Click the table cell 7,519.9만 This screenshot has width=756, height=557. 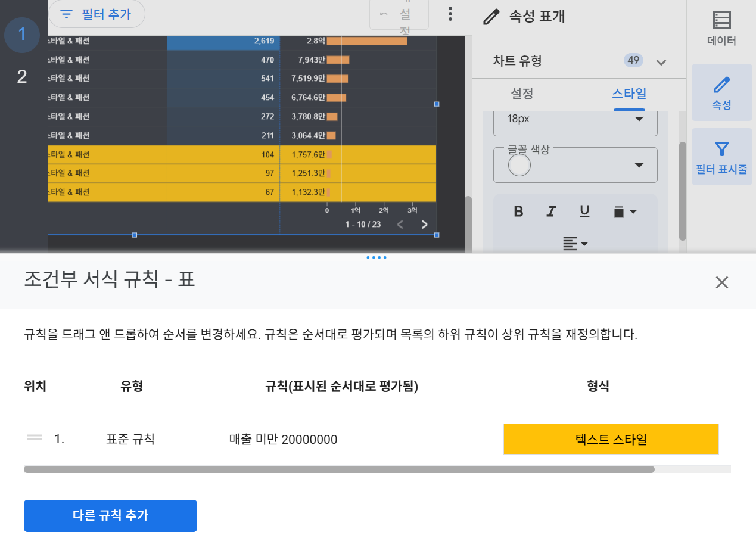pos(308,79)
